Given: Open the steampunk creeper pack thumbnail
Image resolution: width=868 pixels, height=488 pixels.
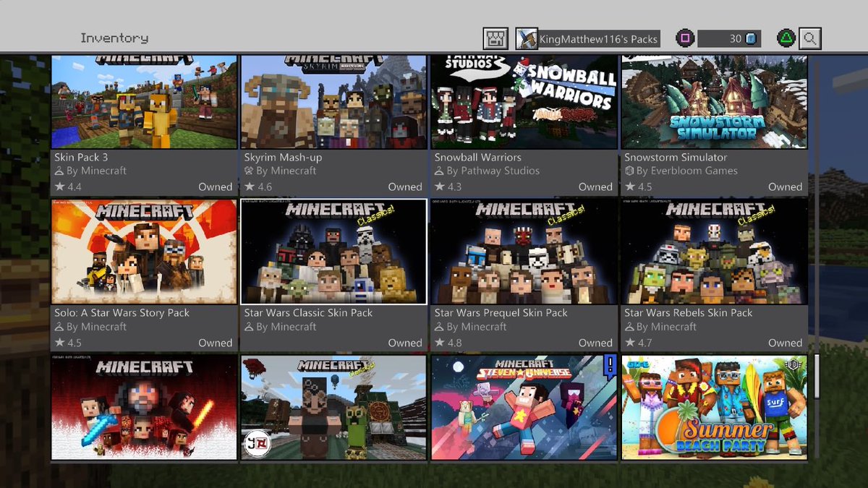Looking at the screenshot, I should tap(333, 407).
